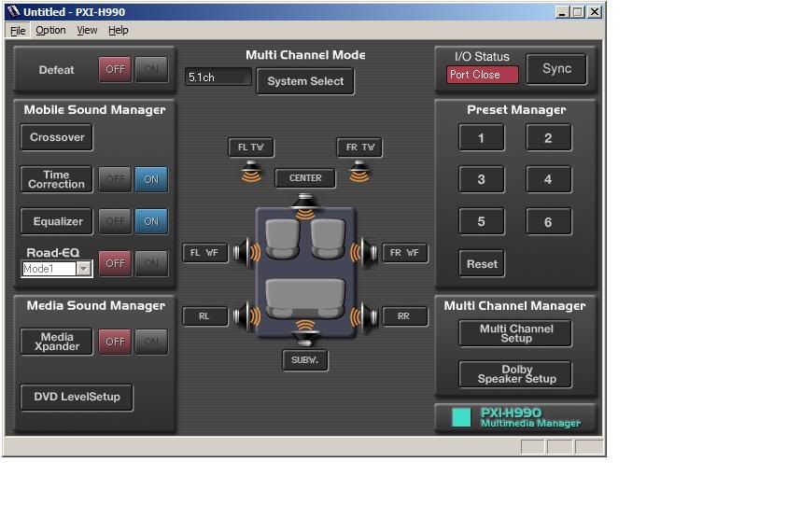The height and width of the screenshot is (532, 801).
Task: Turn Defeat ON
Action: coord(151,69)
